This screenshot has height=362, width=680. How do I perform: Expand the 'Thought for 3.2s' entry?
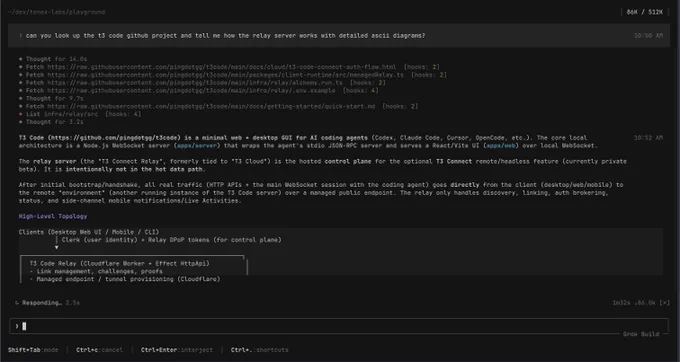point(51,122)
